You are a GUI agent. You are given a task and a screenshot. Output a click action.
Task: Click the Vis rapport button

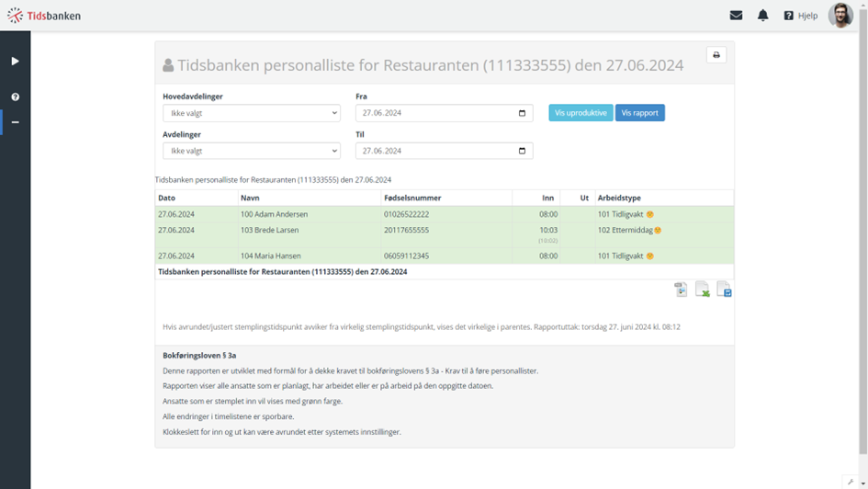coord(640,112)
